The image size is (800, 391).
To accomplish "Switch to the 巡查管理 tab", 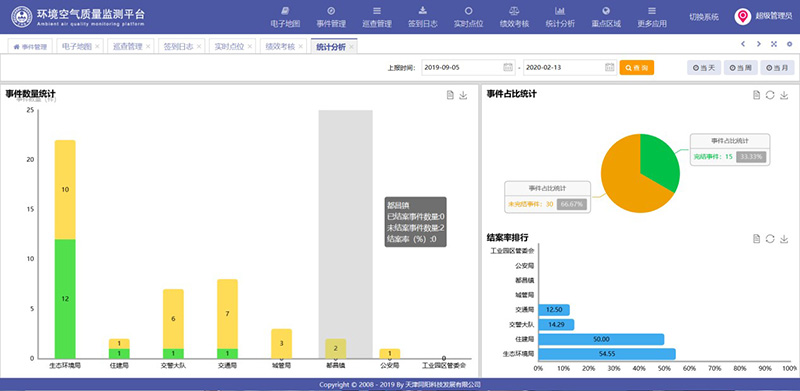I will pyautogui.click(x=128, y=46).
